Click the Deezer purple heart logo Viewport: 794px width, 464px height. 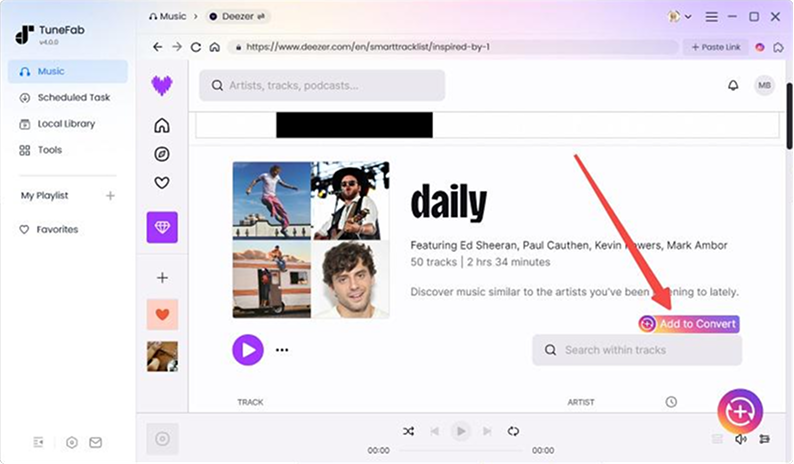click(x=162, y=85)
